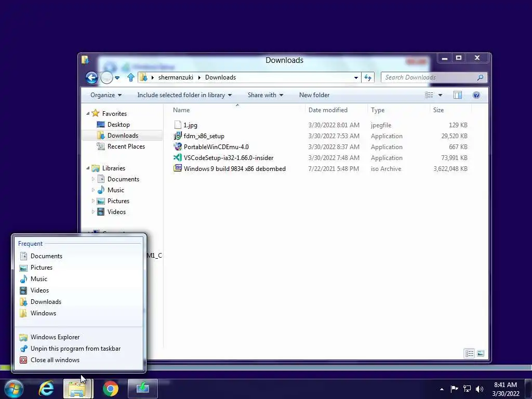Select the 1.jpg file
532x399 pixels.
[x=190, y=125]
